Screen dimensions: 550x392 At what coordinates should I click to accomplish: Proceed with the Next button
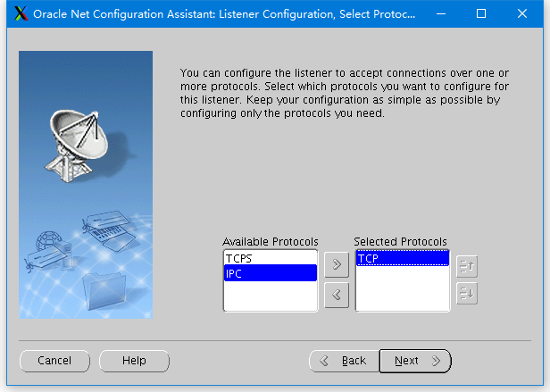pyautogui.click(x=415, y=361)
